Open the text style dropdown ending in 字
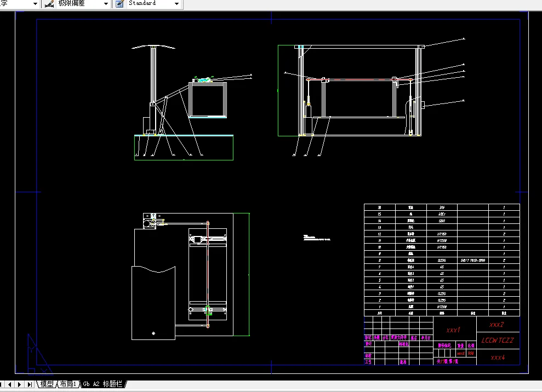This screenshot has width=542, height=392. point(35,4)
